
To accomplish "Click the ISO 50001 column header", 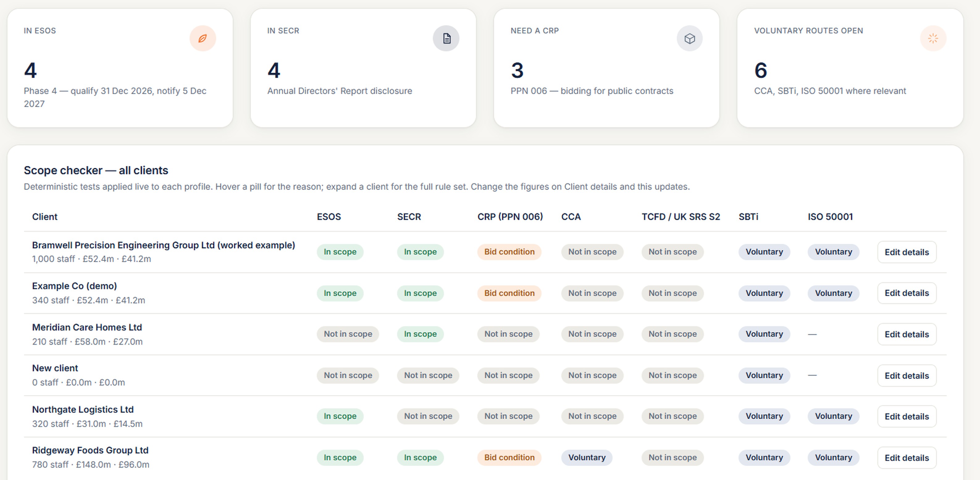I will [x=831, y=217].
